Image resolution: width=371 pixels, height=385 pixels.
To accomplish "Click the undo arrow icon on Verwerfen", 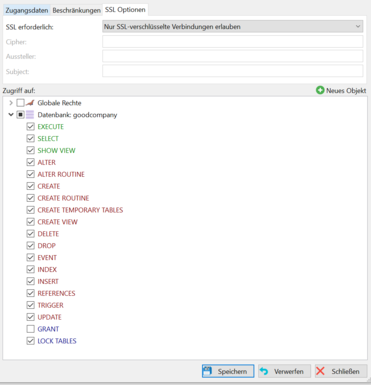I will (264, 371).
